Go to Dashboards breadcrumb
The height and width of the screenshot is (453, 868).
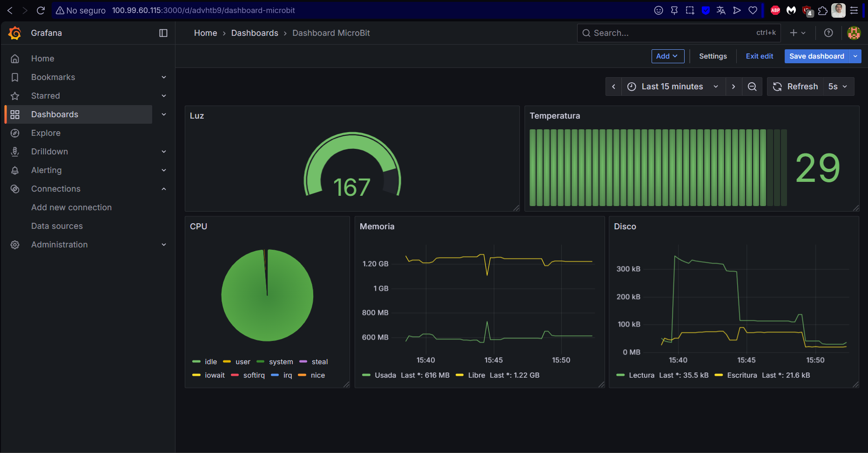[x=255, y=33]
